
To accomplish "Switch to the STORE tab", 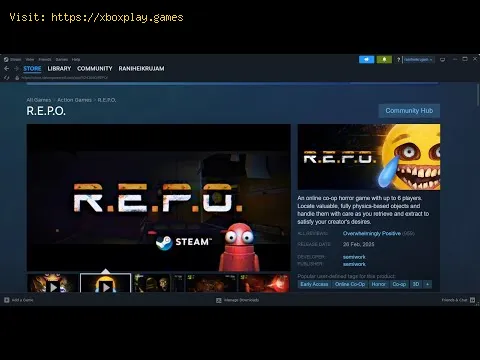I will [32, 68].
